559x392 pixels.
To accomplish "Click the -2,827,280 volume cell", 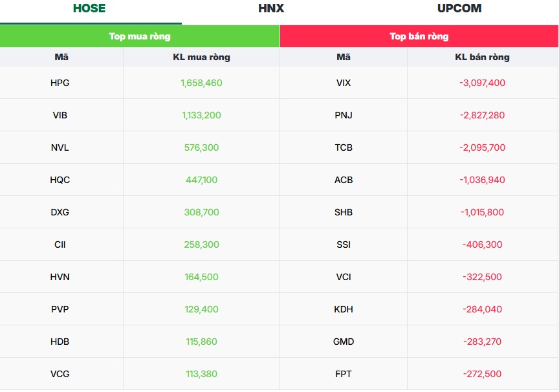I will coord(483,115).
